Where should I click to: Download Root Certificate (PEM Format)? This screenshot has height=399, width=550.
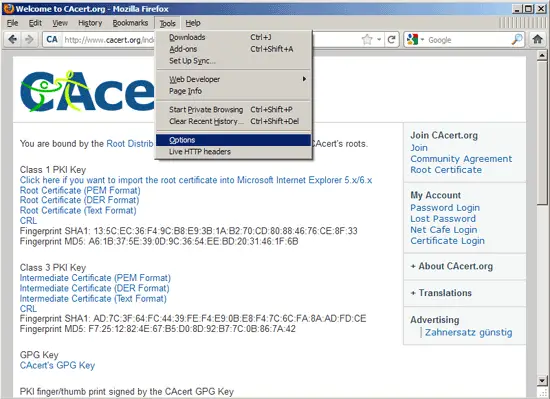(x=80, y=190)
